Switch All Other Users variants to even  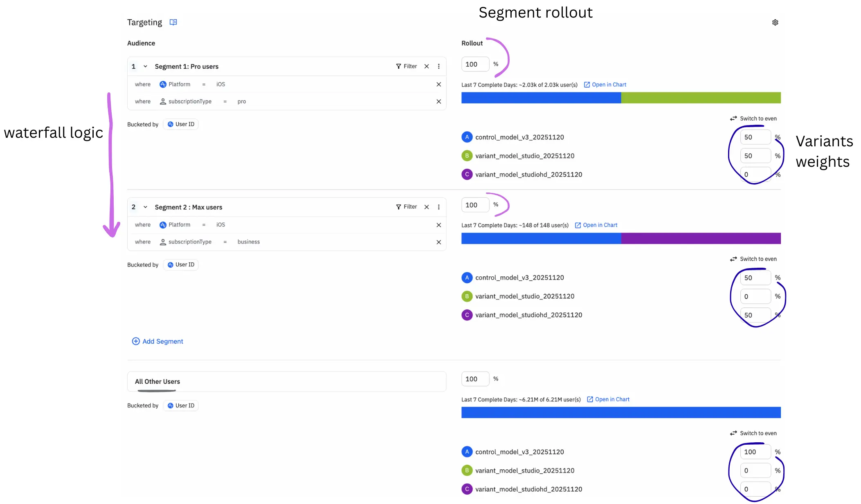753,433
